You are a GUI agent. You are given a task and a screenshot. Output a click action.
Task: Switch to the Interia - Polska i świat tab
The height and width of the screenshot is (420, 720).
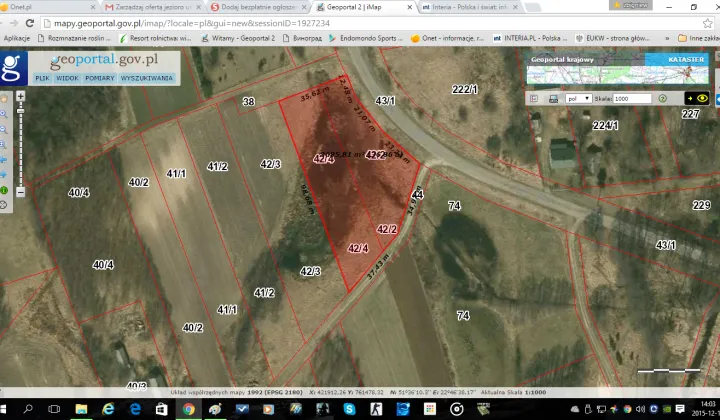(x=469, y=7)
